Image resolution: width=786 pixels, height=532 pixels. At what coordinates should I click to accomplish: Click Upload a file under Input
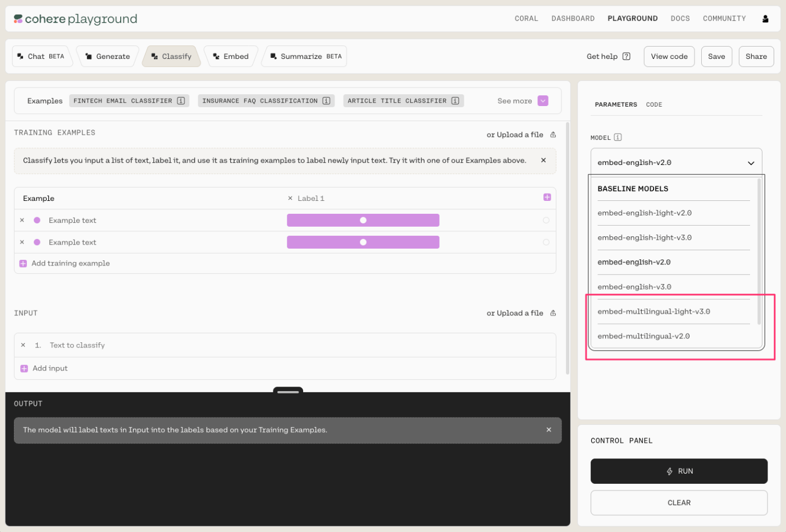tap(520, 313)
